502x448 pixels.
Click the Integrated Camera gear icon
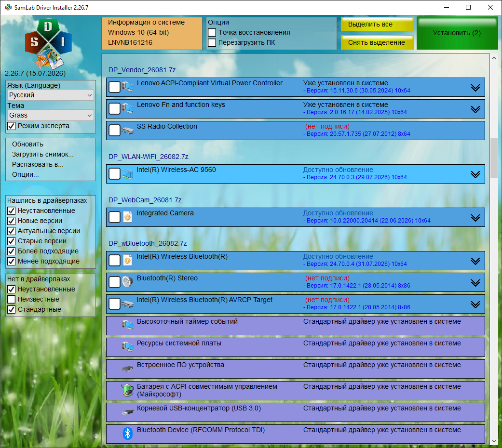[x=127, y=217]
